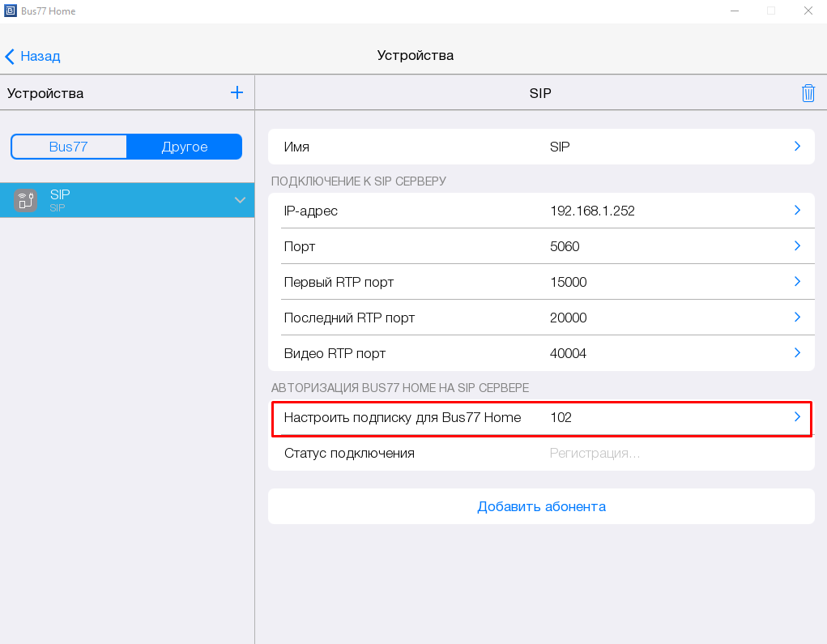Click Добавить абонента link
This screenshot has height=644, width=827.
[x=541, y=506]
